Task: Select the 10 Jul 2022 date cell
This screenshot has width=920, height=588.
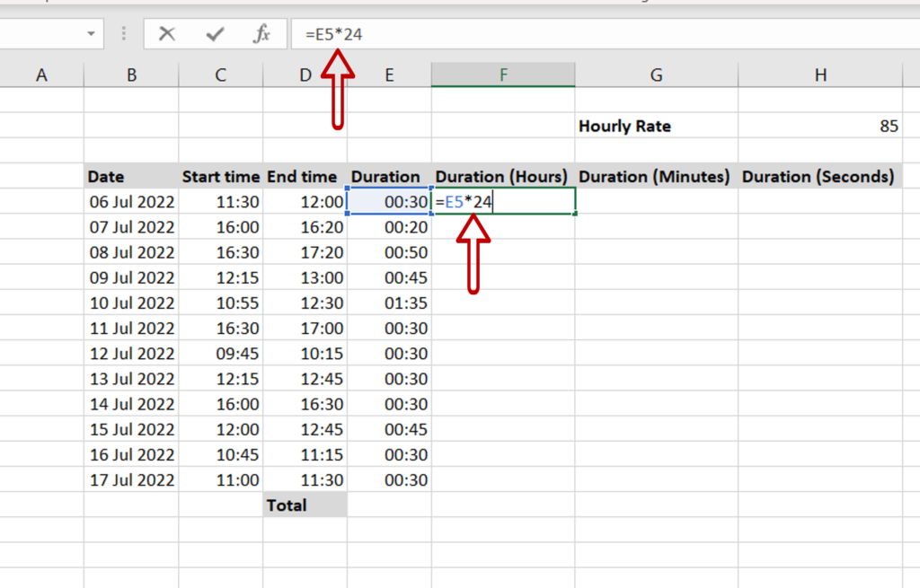Action: pyautogui.click(x=131, y=303)
